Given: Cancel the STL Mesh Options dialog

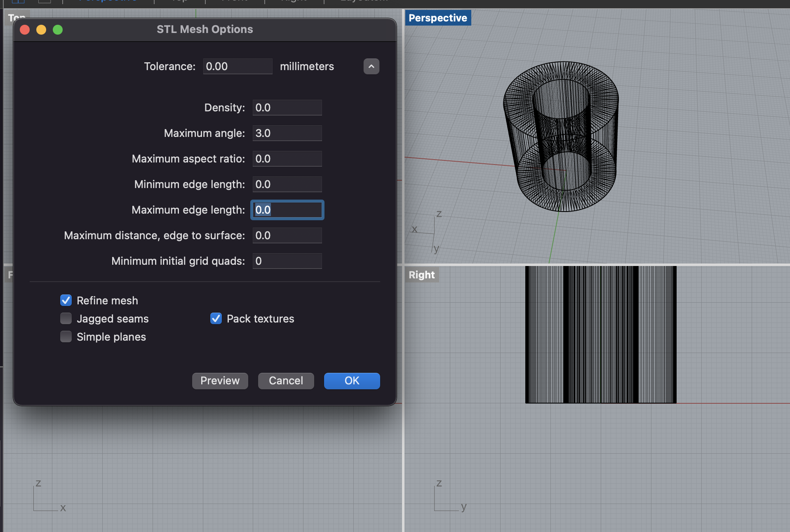Looking at the screenshot, I should click(286, 381).
